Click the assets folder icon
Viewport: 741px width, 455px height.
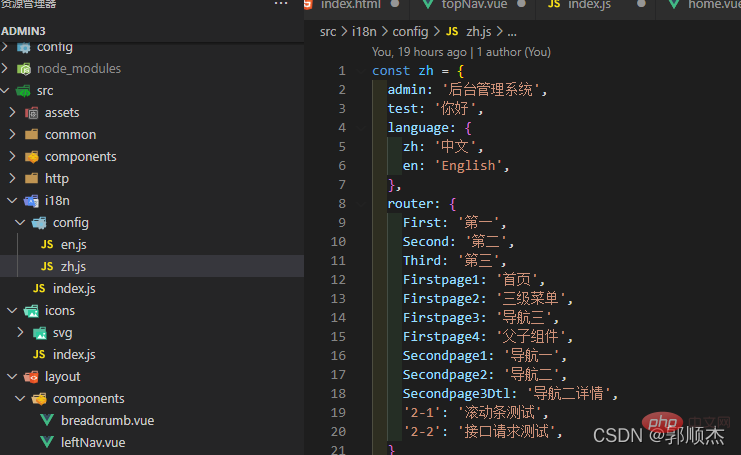click(x=32, y=113)
